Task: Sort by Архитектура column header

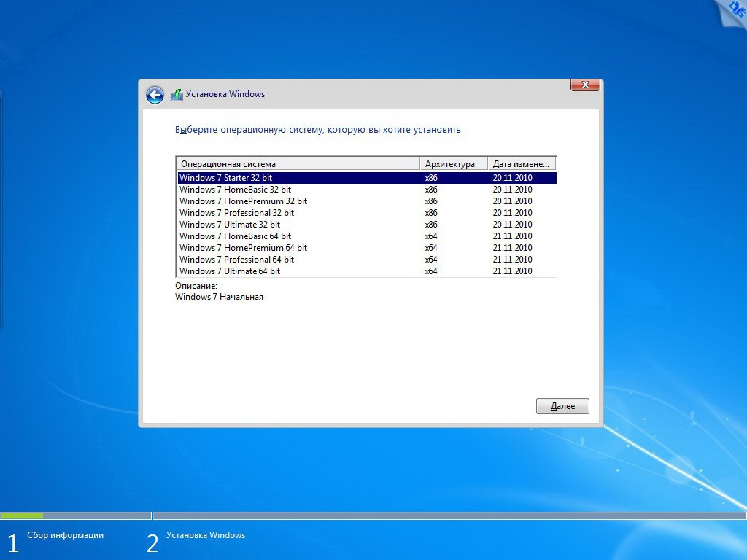Action: pyautogui.click(x=454, y=164)
